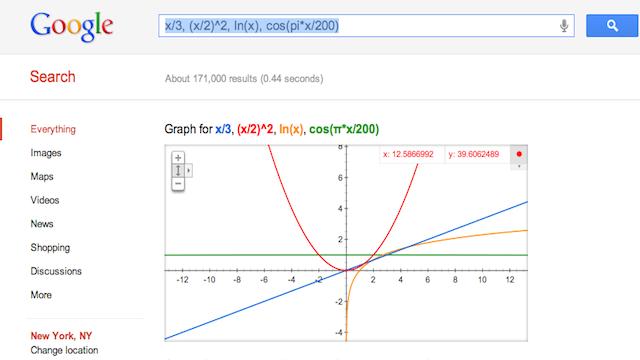Screen dimensions: 640x360
Task: Switch to News results
Action: point(42,224)
